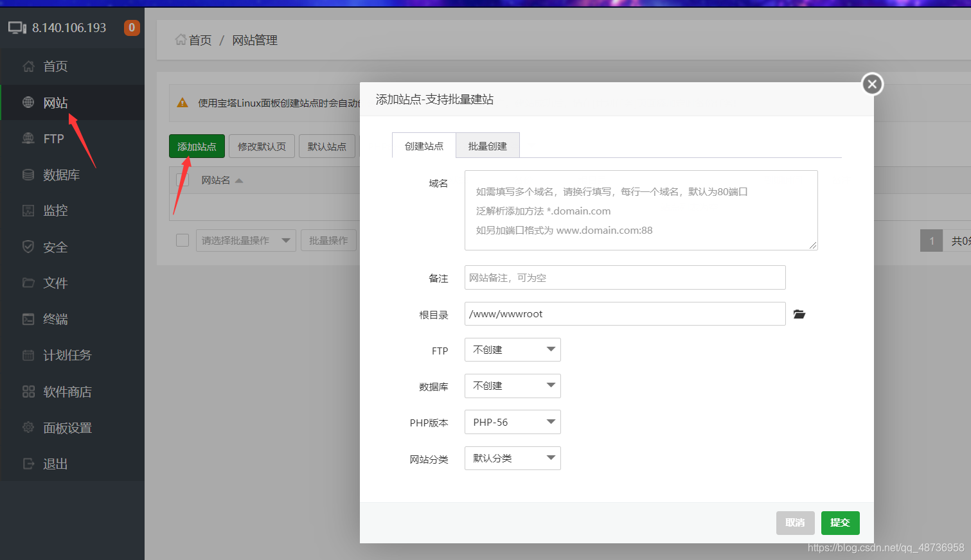Click page number 1 in the pagination
Image resolution: width=971 pixels, height=560 pixels.
tap(931, 241)
